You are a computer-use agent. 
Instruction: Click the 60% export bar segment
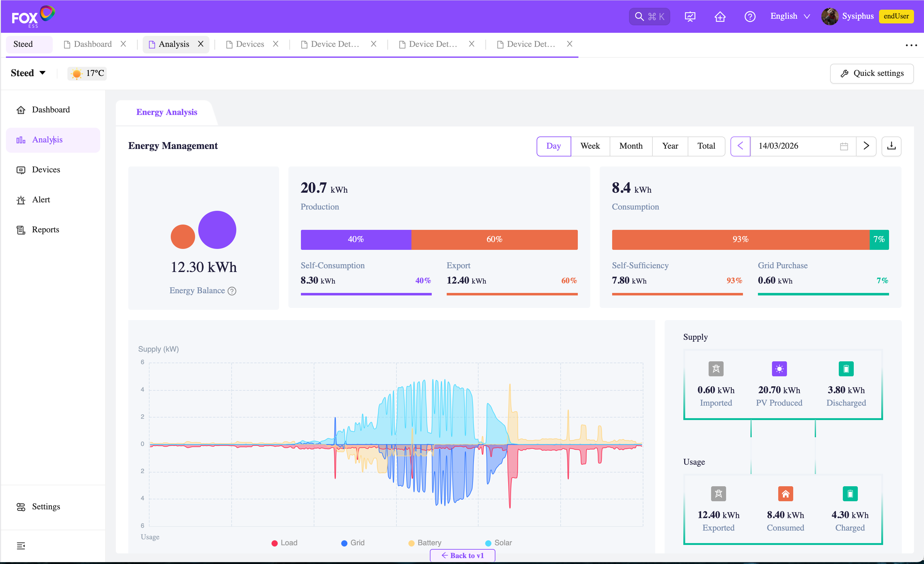494,240
